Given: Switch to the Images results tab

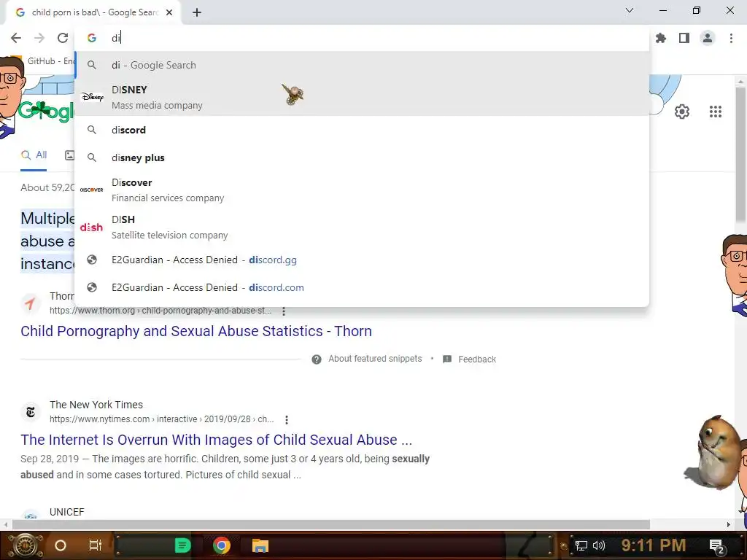Looking at the screenshot, I should (69, 155).
